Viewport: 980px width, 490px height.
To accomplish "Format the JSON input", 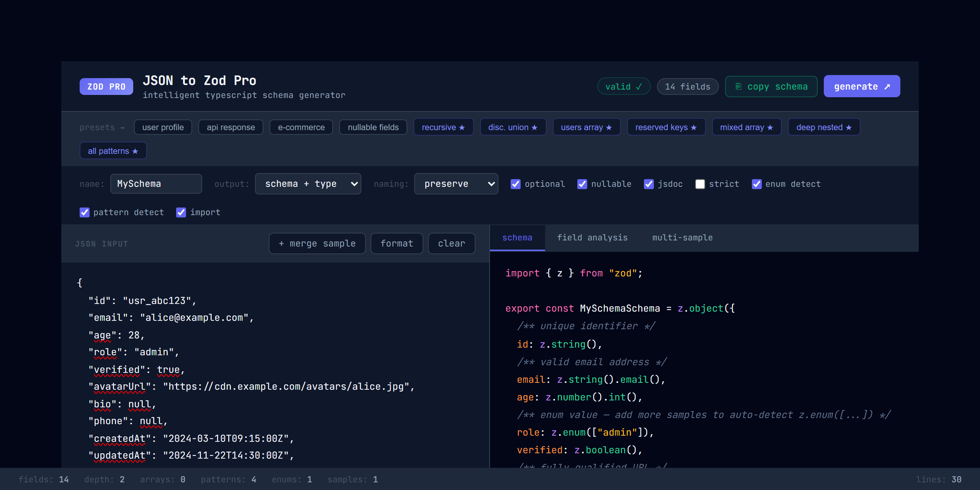I will (397, 243).
